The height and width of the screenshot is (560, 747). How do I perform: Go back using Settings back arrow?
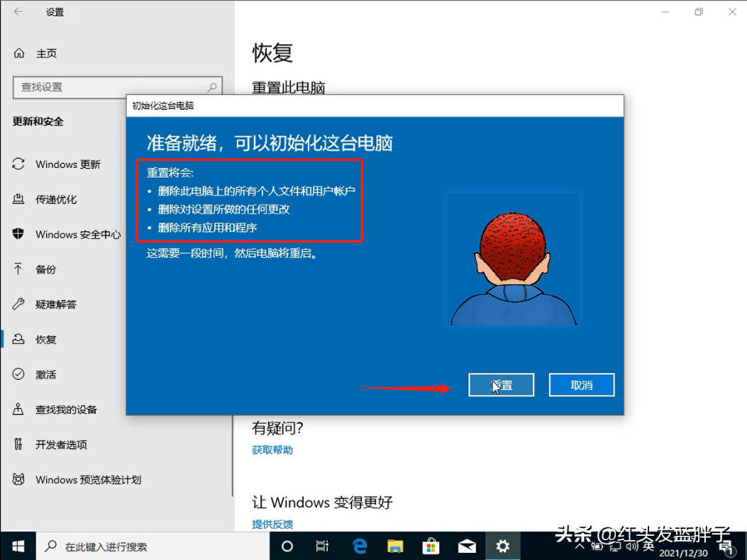(x=18, y=12)
